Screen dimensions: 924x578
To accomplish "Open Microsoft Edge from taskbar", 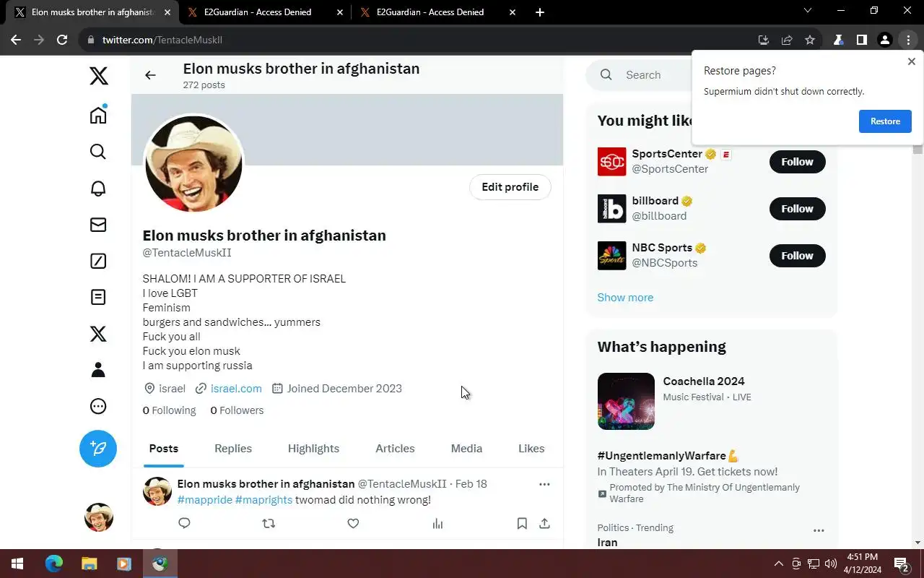I will (x=54, y=564).
